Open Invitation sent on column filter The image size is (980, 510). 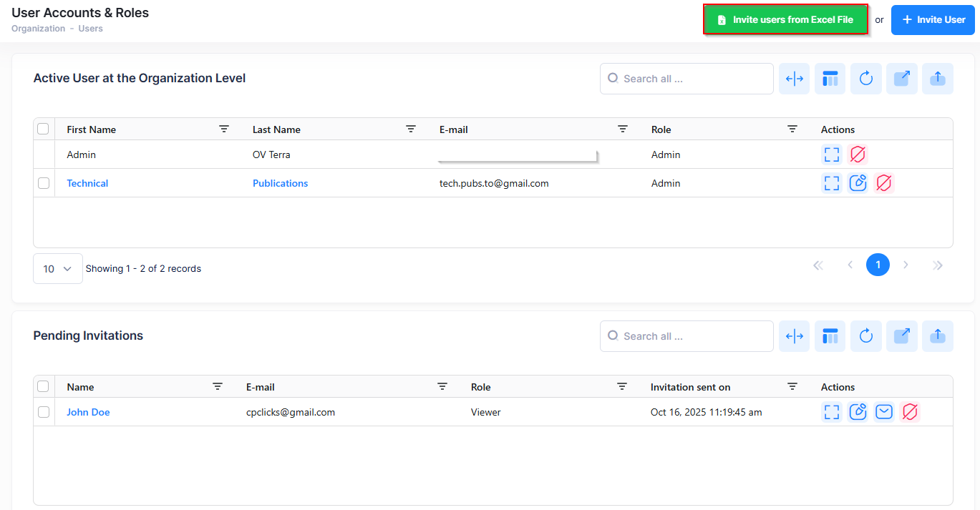click(792, 386)
